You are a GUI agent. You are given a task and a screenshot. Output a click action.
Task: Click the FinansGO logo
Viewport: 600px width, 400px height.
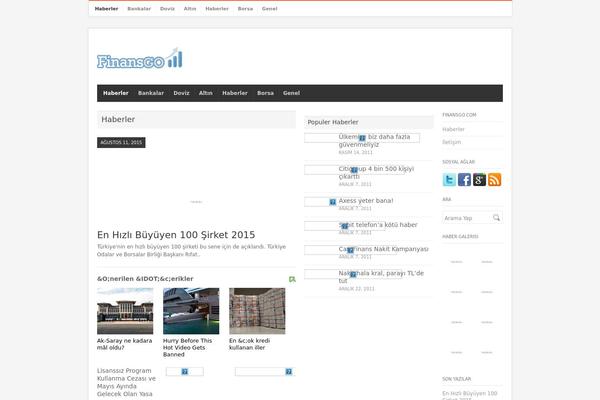coord(140,59)
